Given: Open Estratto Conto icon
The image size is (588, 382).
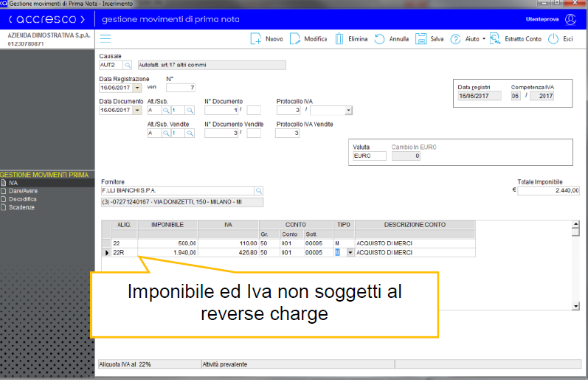Looking at the screenshot, I should 495,38.
